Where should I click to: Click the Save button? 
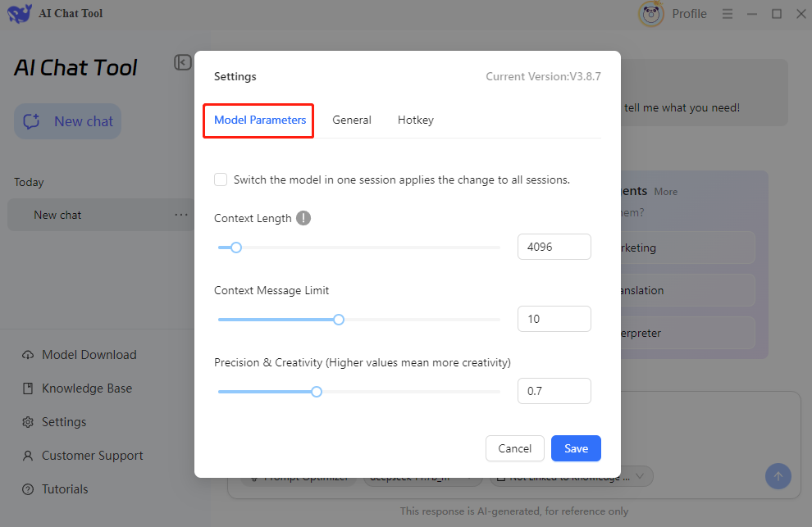pyautogui.click(x=576, y=448)
